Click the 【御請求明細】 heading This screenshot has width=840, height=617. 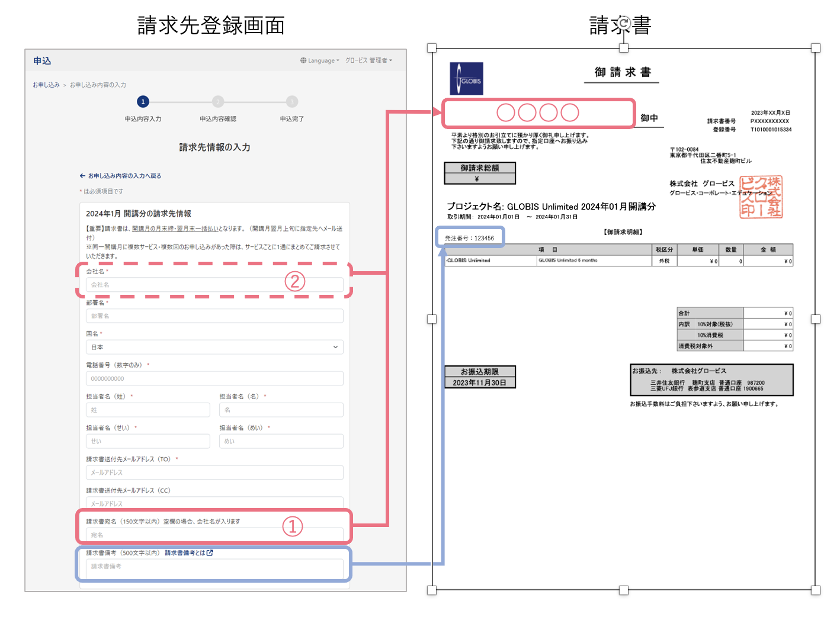pyautogui.click(x=623, y=232)
